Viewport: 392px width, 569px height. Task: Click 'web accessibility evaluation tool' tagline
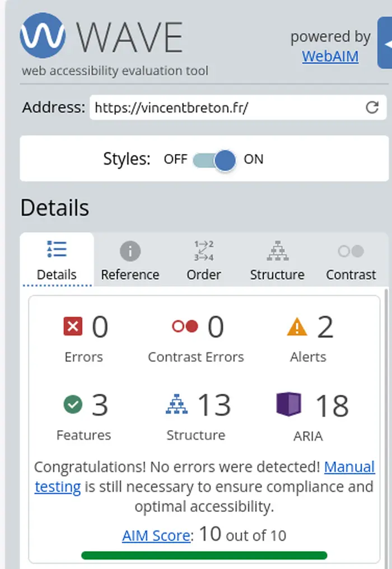pos(115,71)
